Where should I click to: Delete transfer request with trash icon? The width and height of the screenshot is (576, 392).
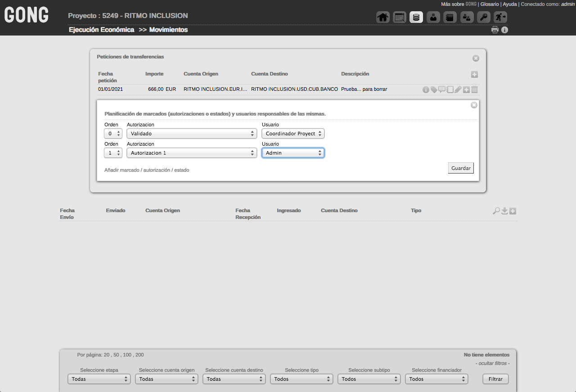[474, 89]
